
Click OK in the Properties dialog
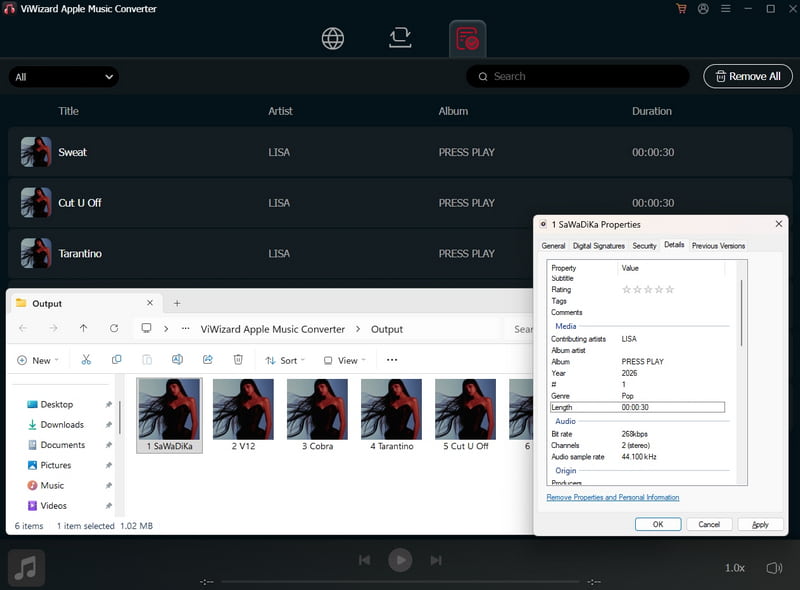pyautogui.click(x=658, y=524)
